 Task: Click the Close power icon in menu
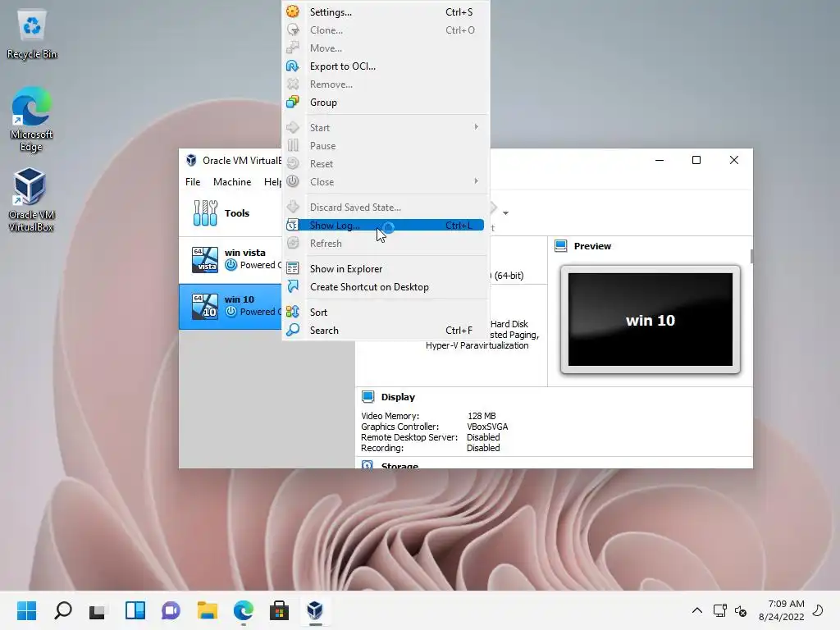(293, 181)
